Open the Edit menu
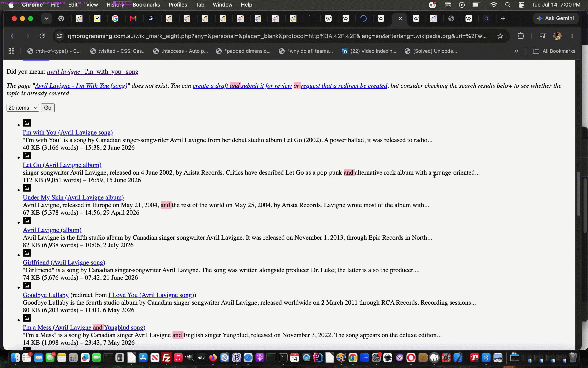This screenshot has height=368, width=588. click(x=73, y=5)
